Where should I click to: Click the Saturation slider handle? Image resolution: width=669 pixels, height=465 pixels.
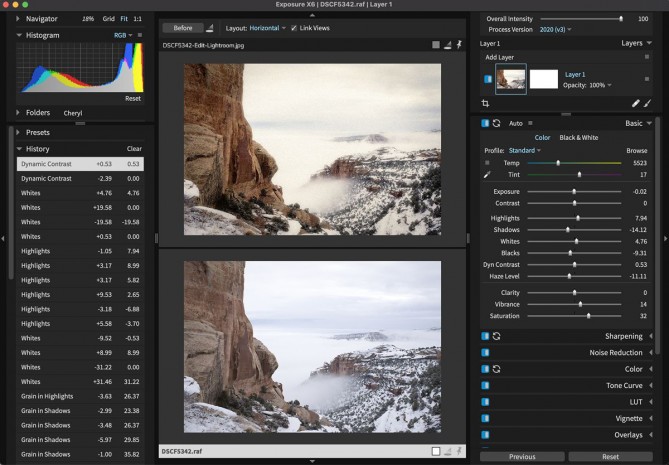588,316
